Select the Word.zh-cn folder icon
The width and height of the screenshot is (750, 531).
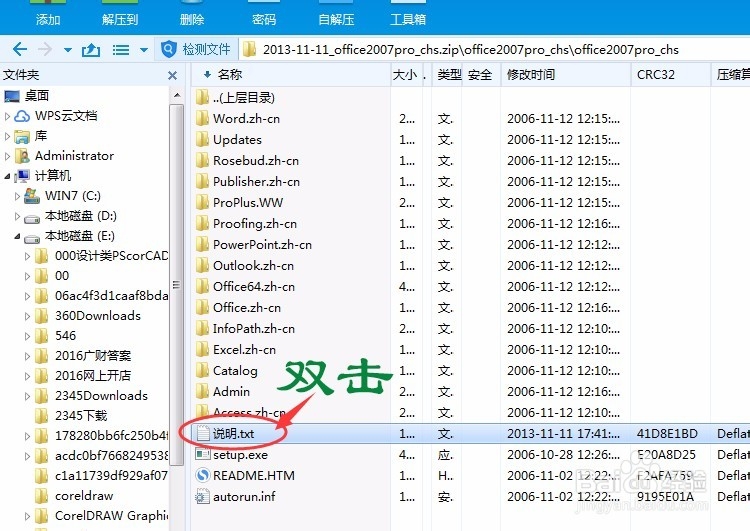tap(202, 118)
